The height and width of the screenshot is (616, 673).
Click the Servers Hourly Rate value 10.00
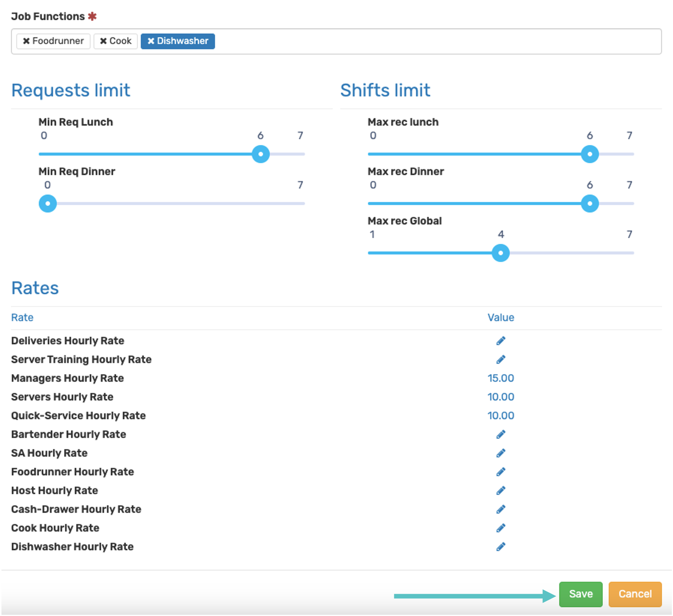coord(500,396)
